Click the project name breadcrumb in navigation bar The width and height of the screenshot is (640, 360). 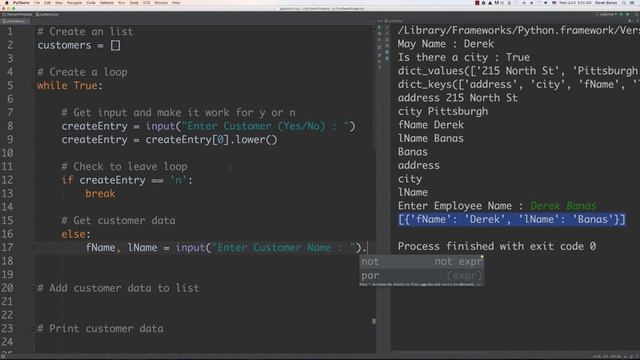click(17, 14)
